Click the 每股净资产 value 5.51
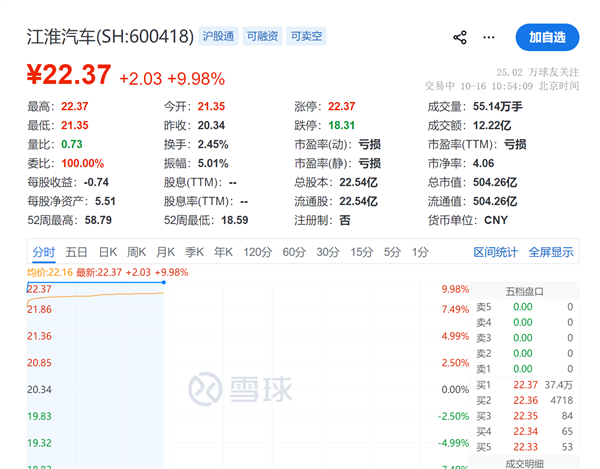The width and height of the screenshot is (600, 469). click(105, 201)
